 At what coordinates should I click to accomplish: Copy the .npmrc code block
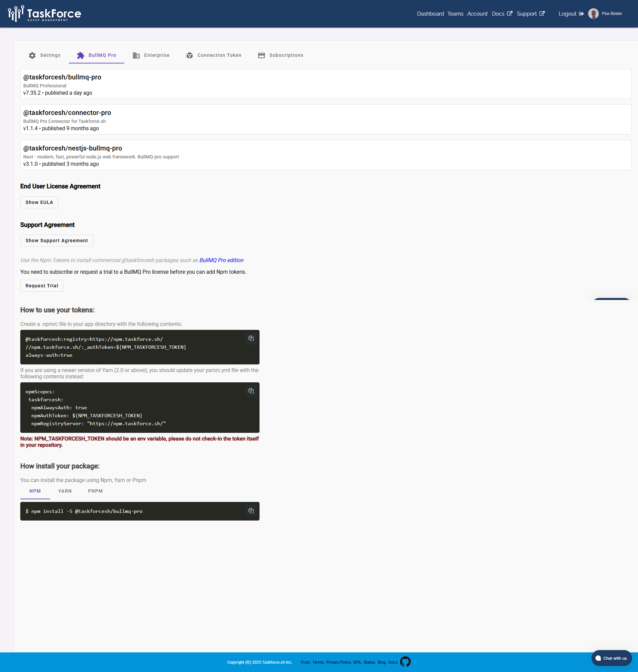pyautogui.click(x=251, y=338)
